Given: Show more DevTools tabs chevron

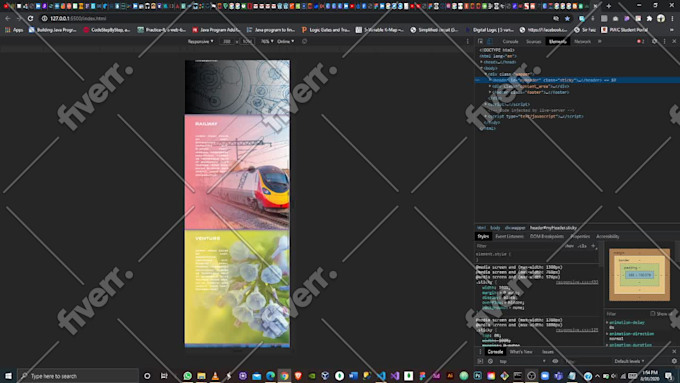Looking at the screenshot, I should pos(600,42).
